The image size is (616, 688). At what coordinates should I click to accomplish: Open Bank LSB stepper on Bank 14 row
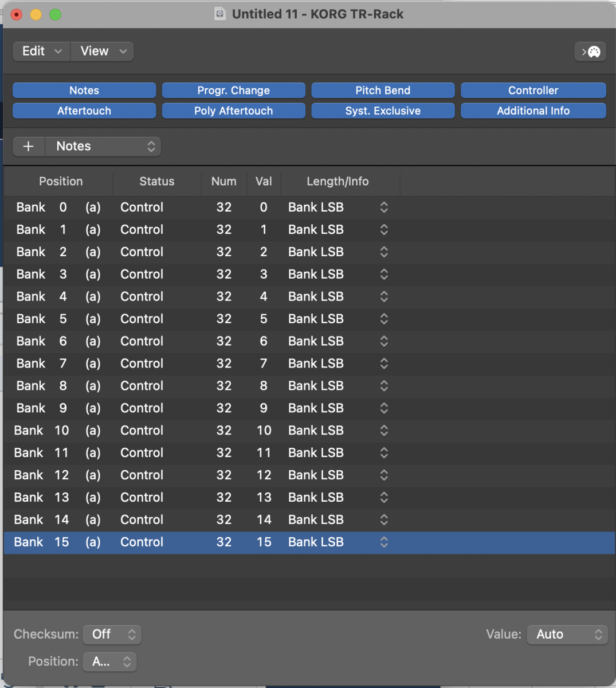pos(384,521)
